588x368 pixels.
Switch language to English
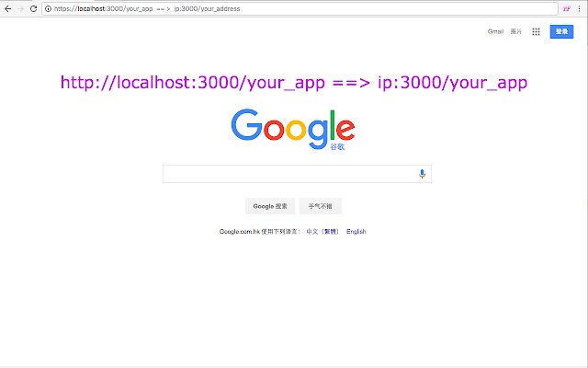(356, 232)
